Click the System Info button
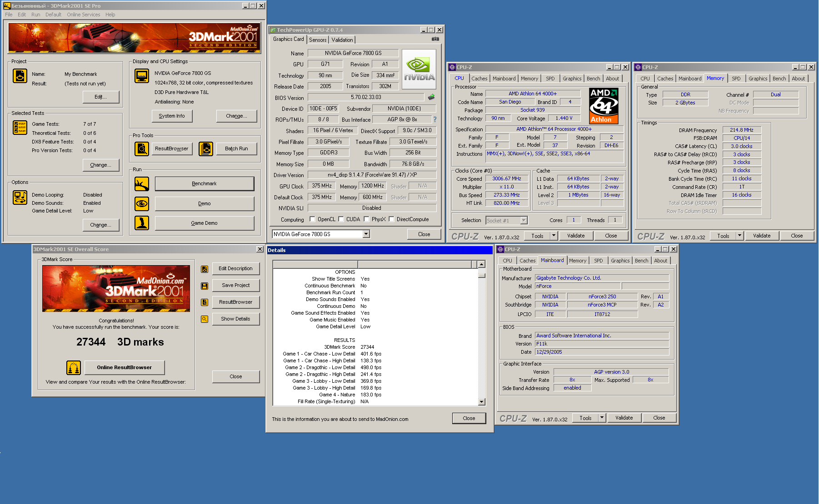The width and height of the screenshot is (819, 504). (172, 116)
